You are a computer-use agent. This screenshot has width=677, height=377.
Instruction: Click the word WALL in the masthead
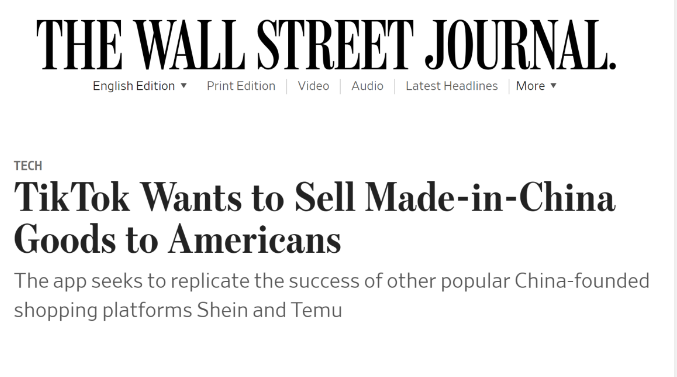pos(190,45)
